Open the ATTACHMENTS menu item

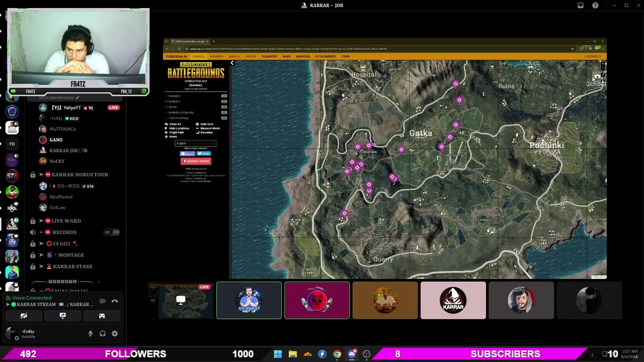tap(326, 56)
